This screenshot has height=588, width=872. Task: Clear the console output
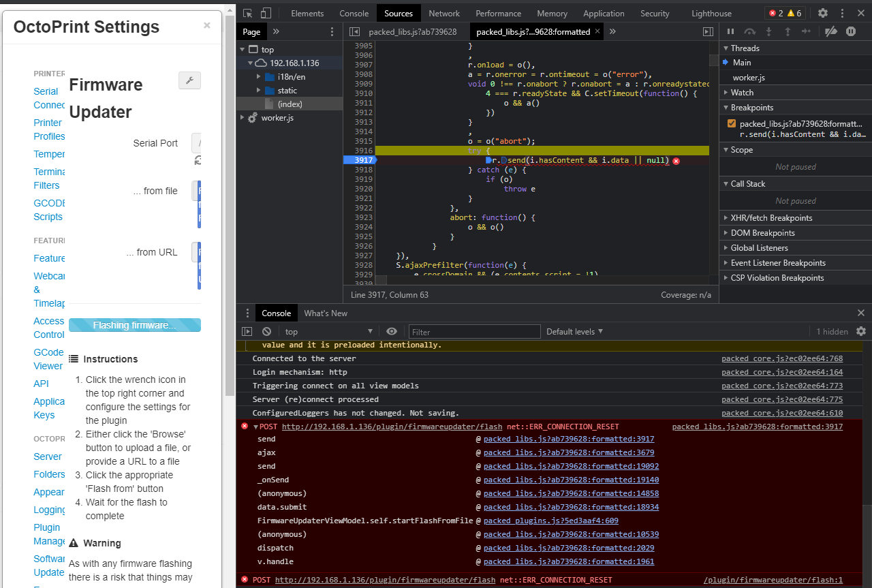pyautogui.click(x=266, y=331)
